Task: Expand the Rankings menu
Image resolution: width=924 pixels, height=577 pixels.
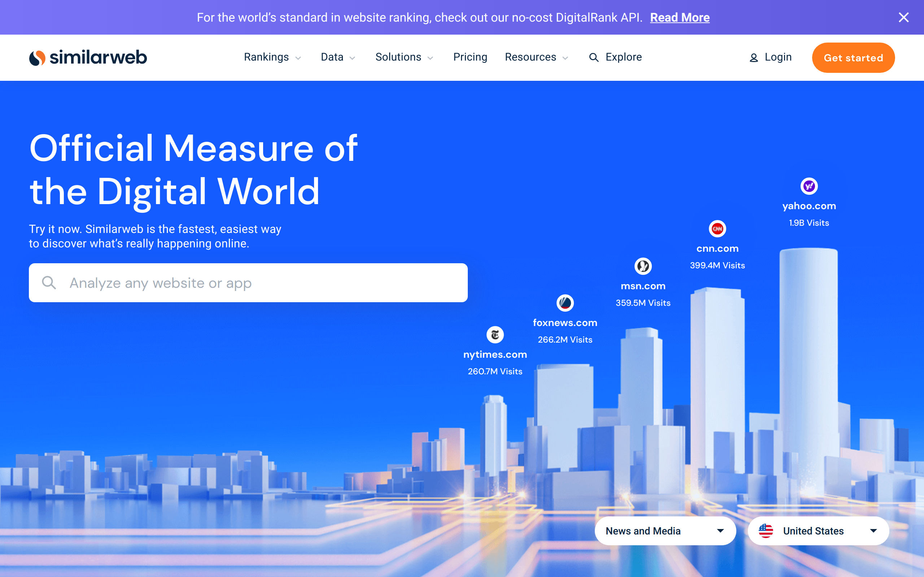Action: pyautogui.click(x=272, y=57)
